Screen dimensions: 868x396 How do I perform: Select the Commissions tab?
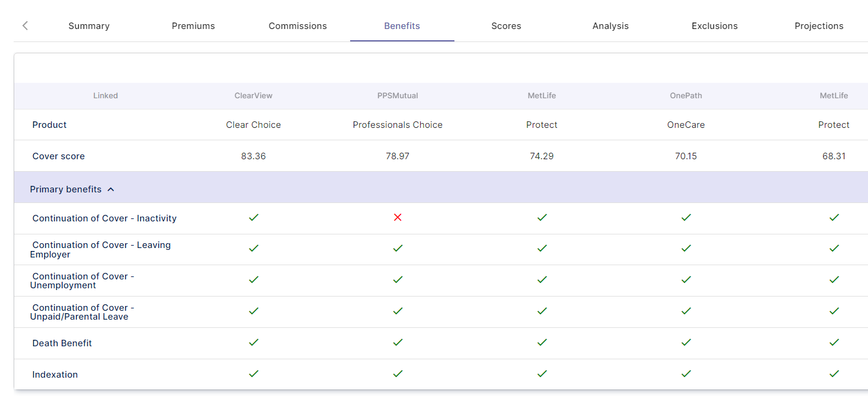pyautogui.click(x=297, y=26)
